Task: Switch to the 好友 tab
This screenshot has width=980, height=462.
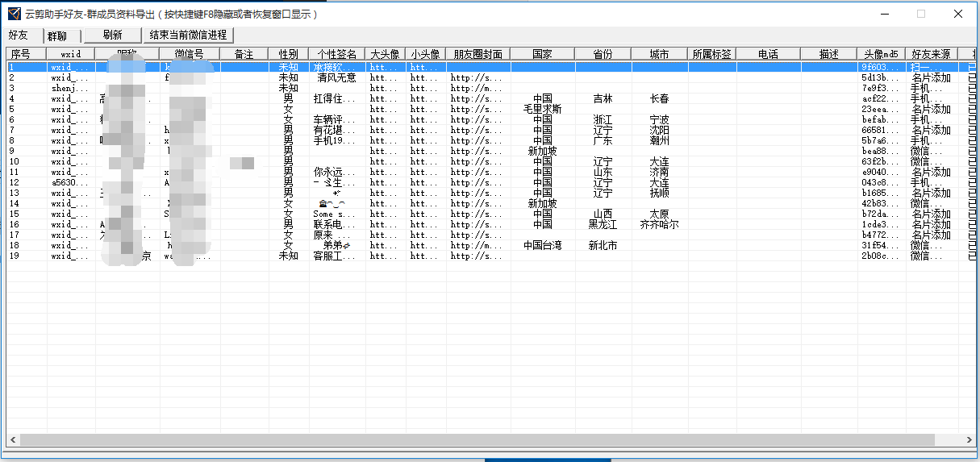Action: [x=19, y=35]
